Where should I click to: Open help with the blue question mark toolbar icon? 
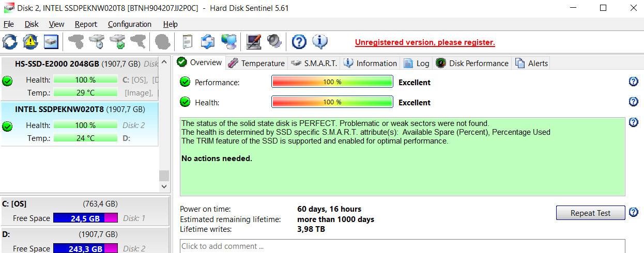pos(299,41)
